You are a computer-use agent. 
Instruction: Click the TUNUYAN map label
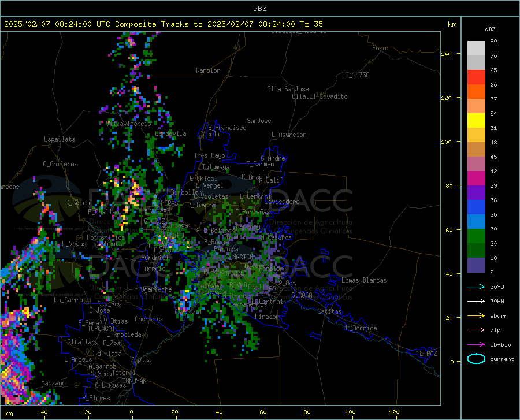(x=134, y=381)
